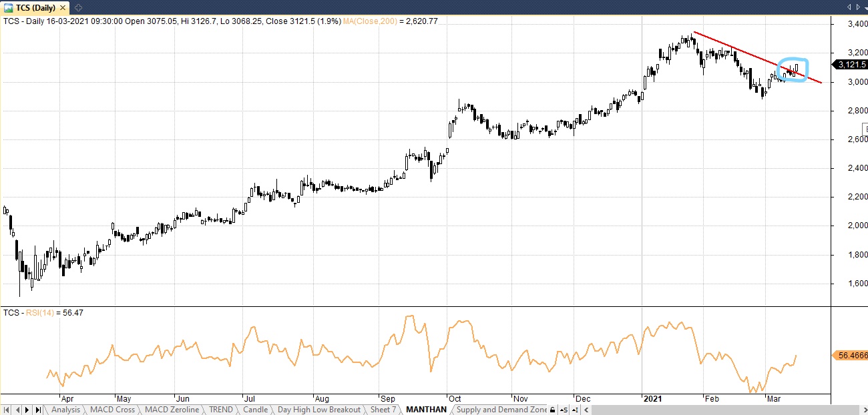Click the Oct month label

(x=456, y=398)
